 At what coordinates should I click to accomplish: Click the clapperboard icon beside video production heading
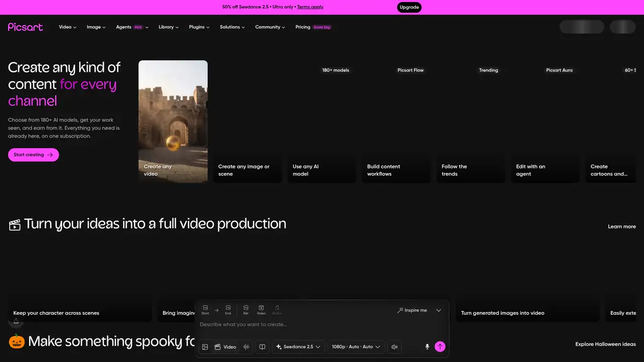coord(15,225)
